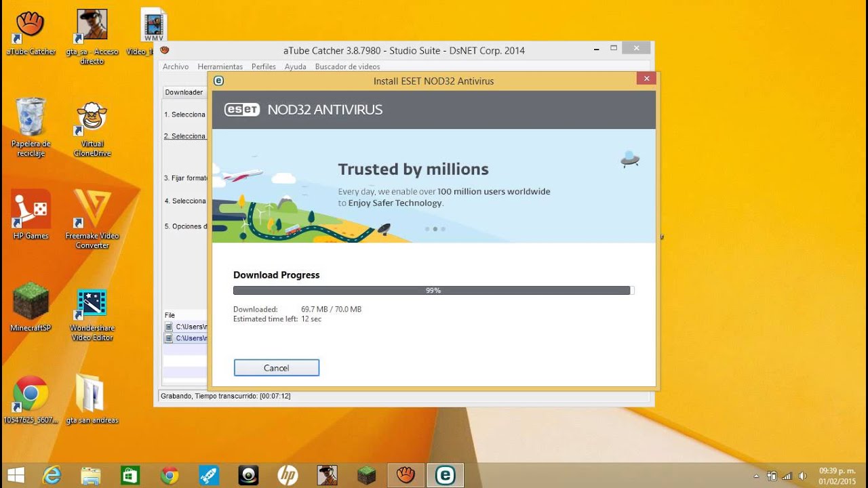Maximize the aTube Catcher window

click(614, 48)
